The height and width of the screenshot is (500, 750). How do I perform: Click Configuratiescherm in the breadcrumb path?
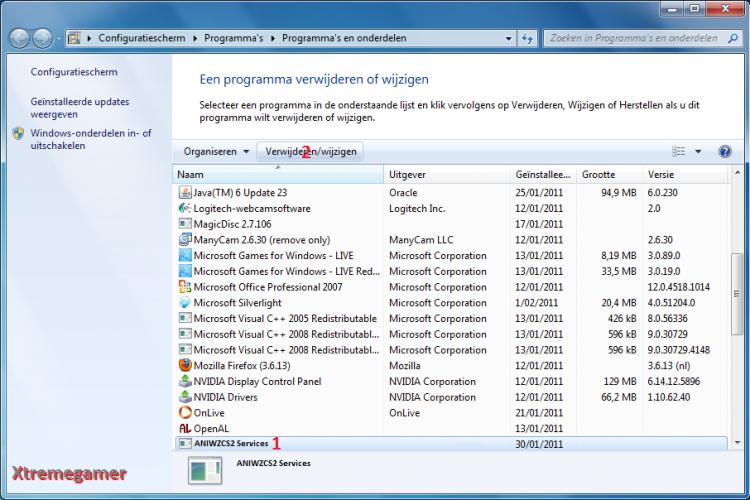point(142,38)
